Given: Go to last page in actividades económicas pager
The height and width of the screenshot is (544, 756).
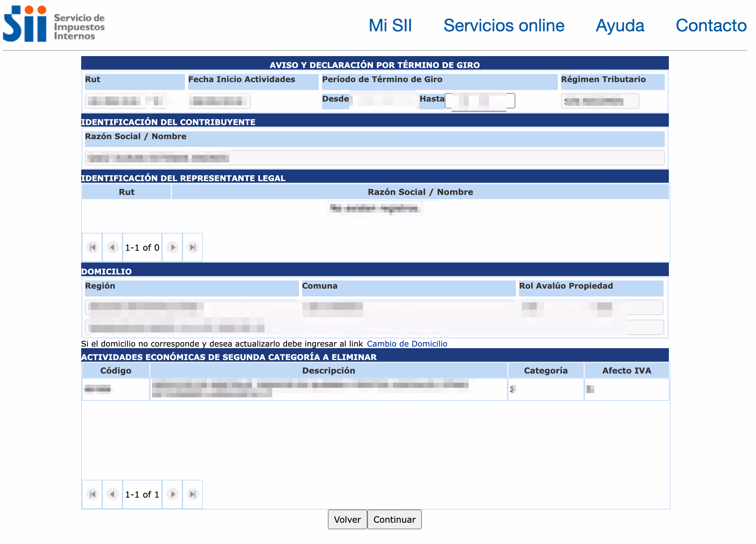Looking at the screenshot, I should [x=192, y=494].
